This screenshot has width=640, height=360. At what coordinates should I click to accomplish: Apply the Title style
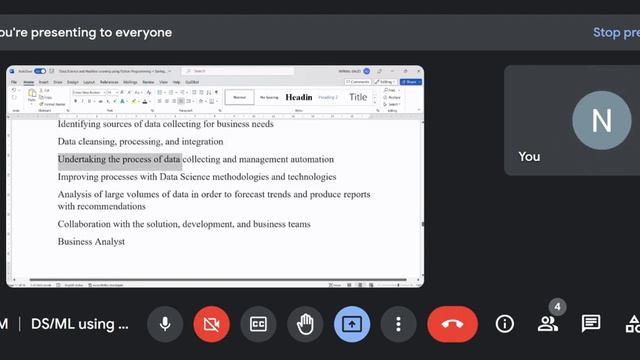pyautogui.click(x=358, y=97)
